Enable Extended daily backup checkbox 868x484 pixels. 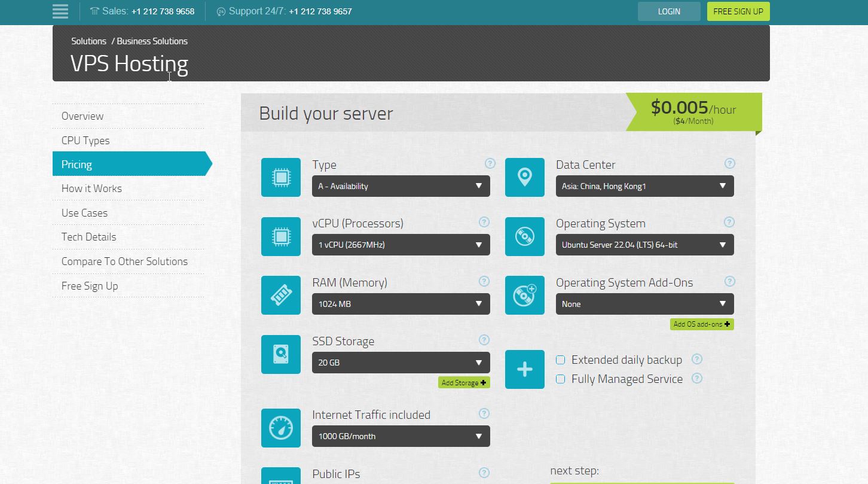[561, 360]
